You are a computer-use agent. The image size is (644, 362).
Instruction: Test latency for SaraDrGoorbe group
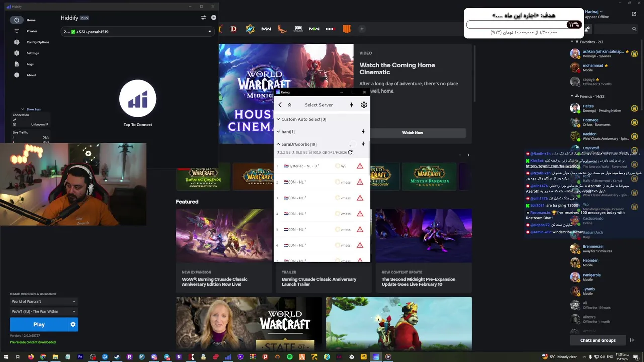(363, 144)
